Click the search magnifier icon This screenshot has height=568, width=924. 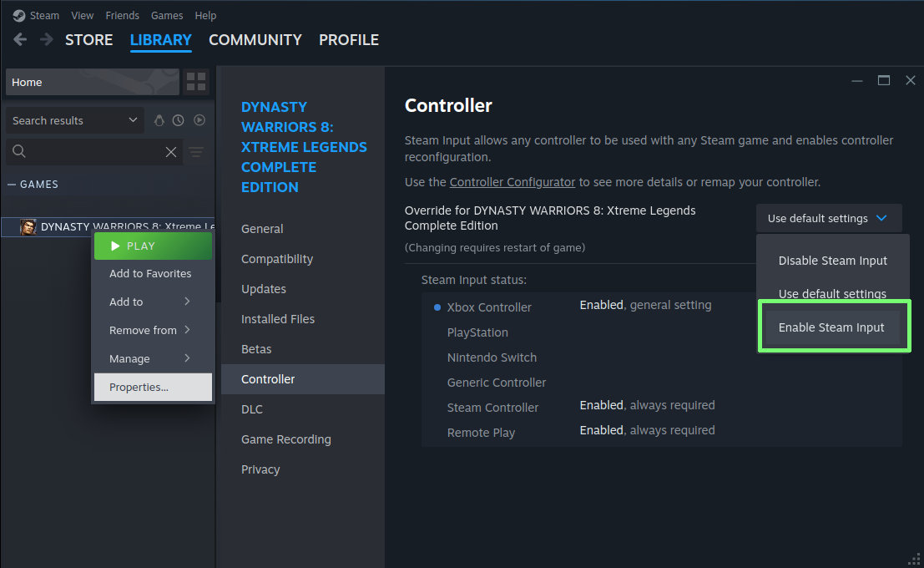(x=19, y=151)
